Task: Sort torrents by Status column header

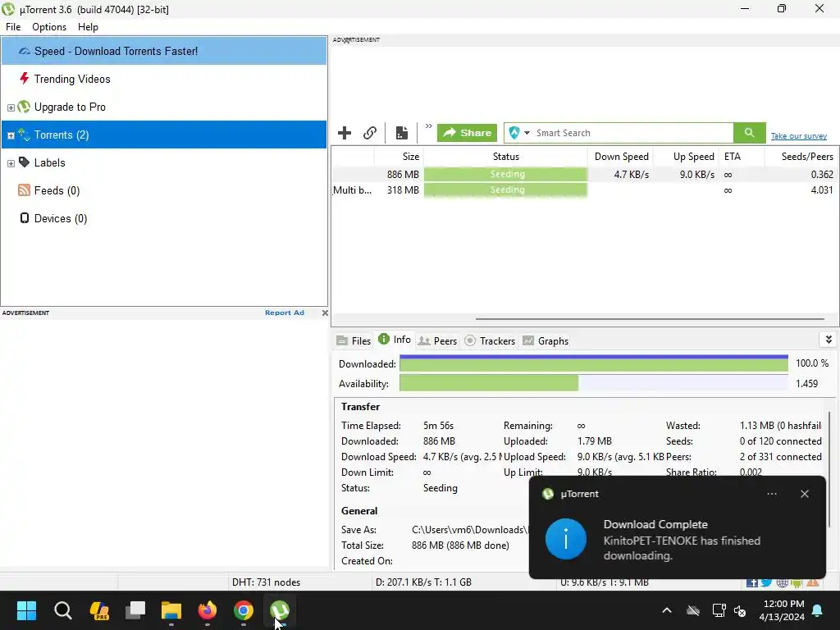Action: [505, 157]
